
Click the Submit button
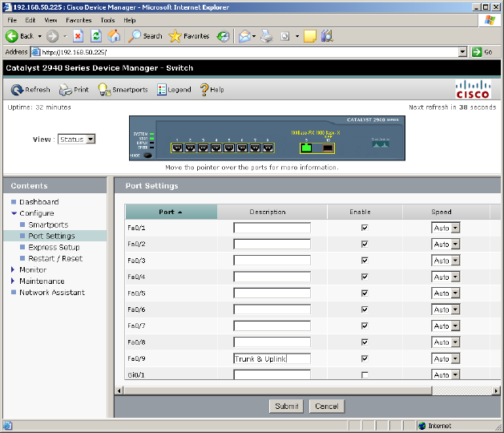point(286,407)
